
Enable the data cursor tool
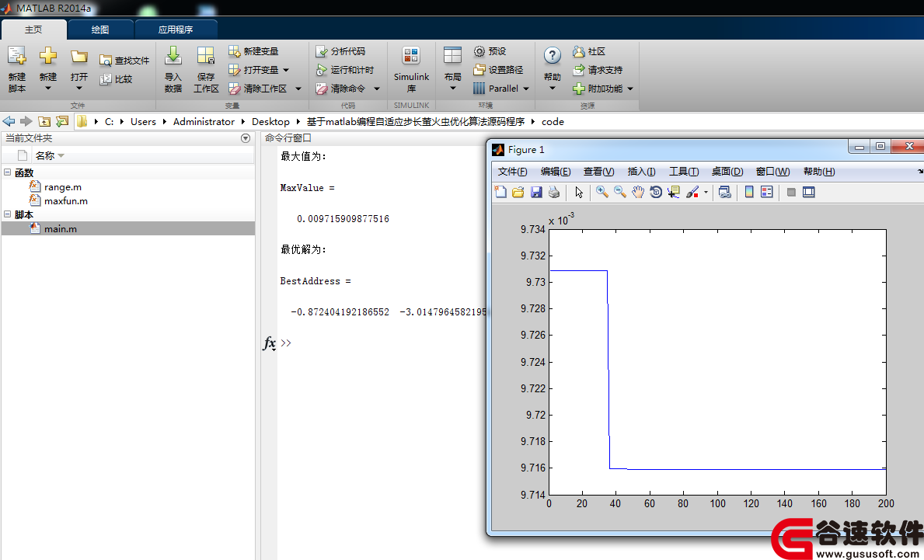tap(673, 192)
